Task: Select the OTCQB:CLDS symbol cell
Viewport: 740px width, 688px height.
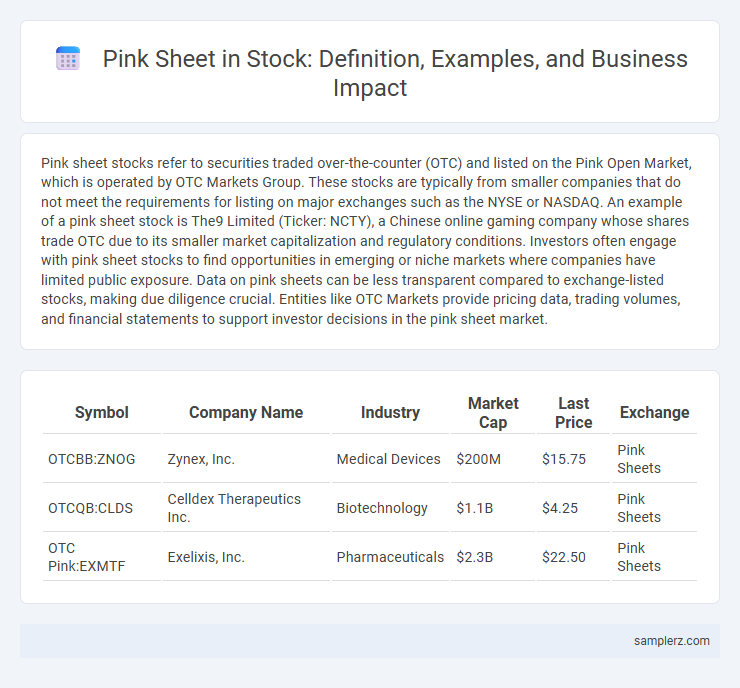Action: coord(101,508)
